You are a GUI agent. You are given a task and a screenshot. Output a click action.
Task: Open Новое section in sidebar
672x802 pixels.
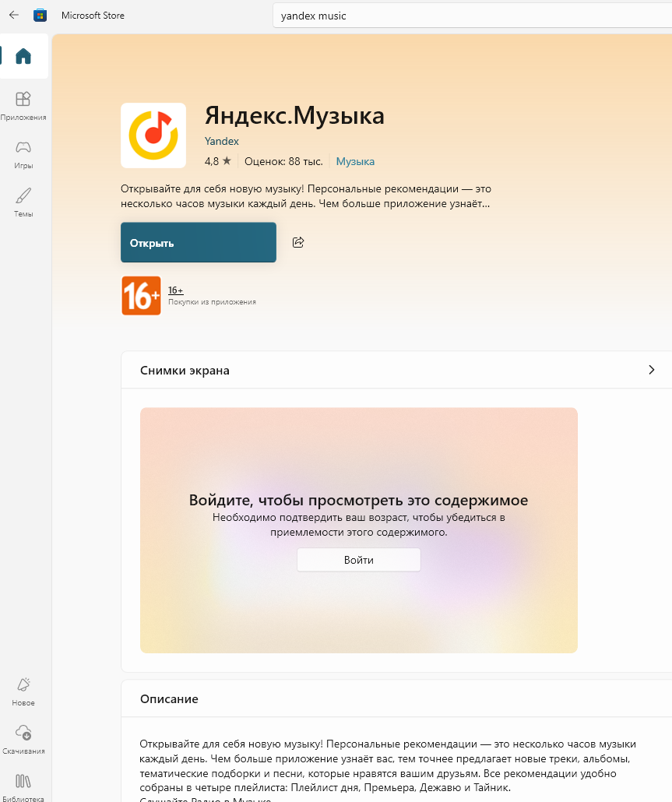(23, 691)
